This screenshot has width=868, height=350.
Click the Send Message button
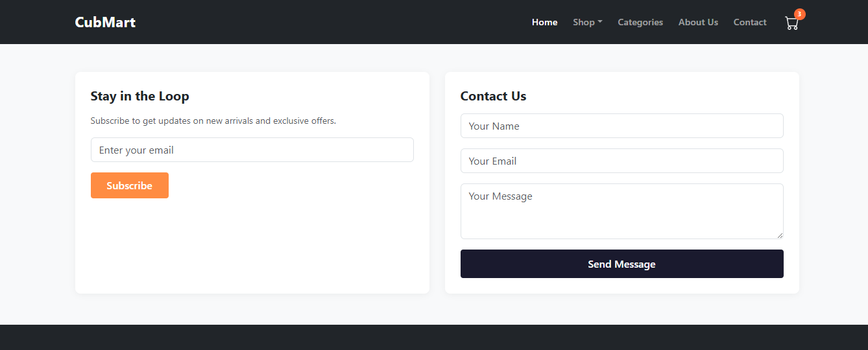[621, 264]
